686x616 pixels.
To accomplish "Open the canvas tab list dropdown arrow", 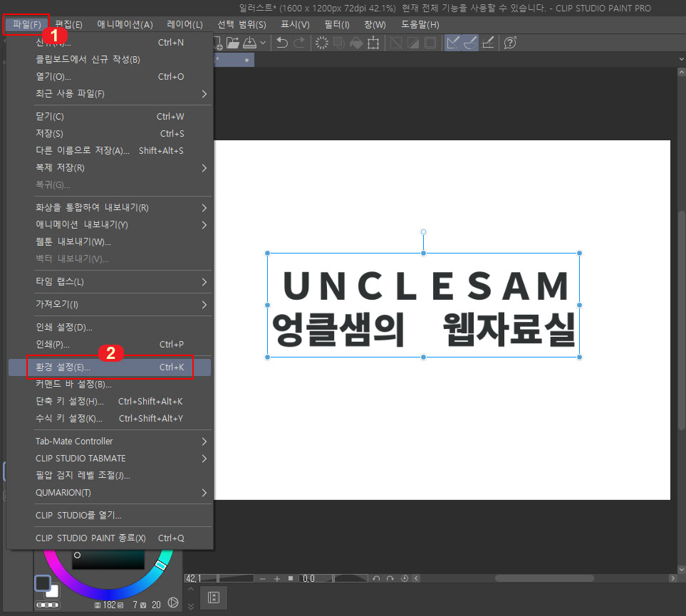I will [x=681, y=59].
